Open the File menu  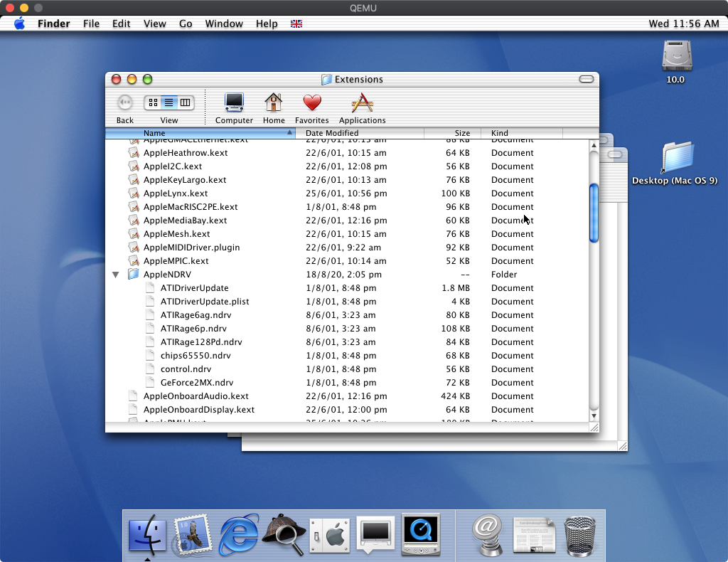tap(92, 23)
